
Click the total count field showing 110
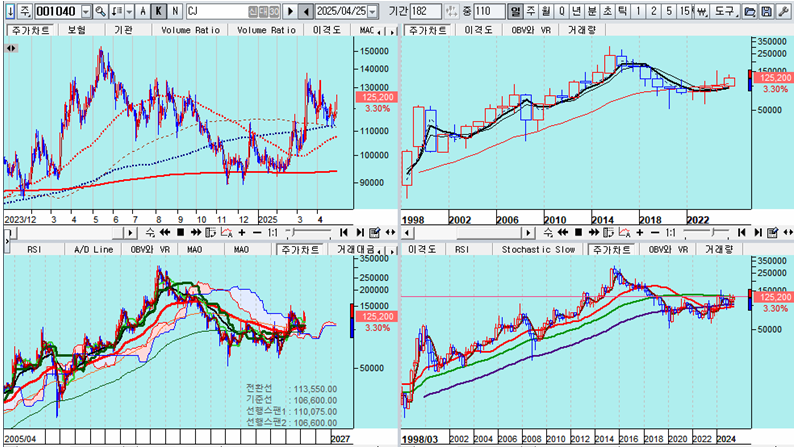(489, 11)
